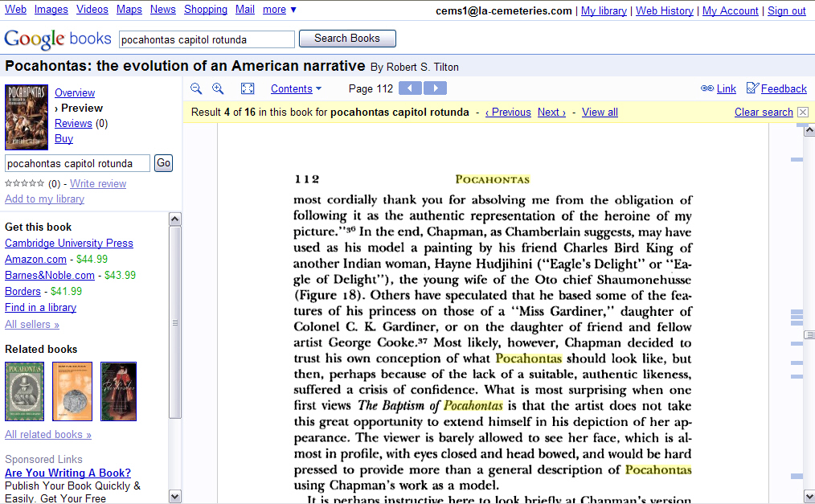This screenshot has width=815, height=504.
Task: Click book page scrollbar down arrow
Action: [809, 495]
